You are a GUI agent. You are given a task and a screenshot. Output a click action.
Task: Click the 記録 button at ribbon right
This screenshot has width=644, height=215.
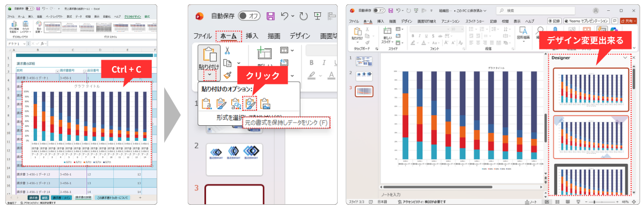[x=554, y=21]
